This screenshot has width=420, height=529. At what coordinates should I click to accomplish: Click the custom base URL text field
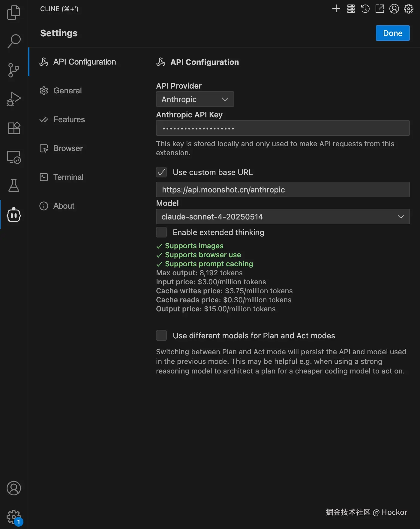click(x=283, y=190)
